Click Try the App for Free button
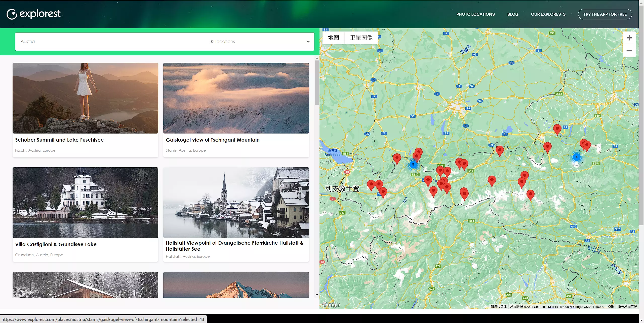This screenshot has height=323, width=644. pos(605,14)
